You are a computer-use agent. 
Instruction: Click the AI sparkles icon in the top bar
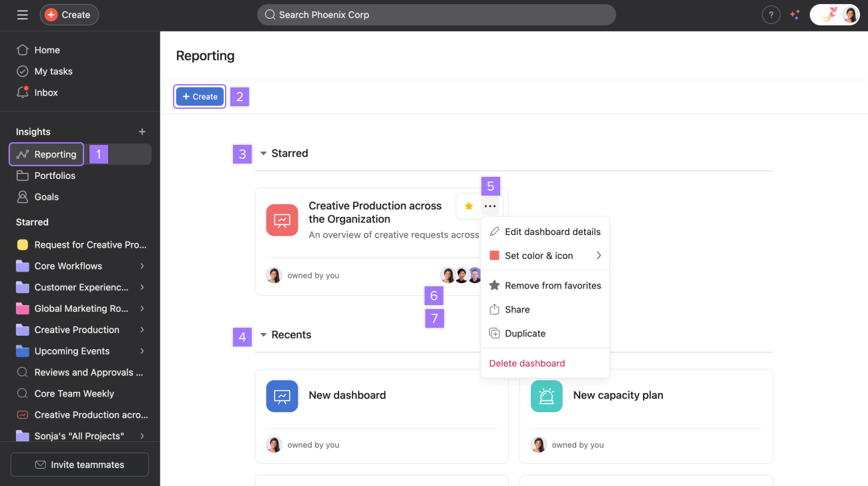795,14
